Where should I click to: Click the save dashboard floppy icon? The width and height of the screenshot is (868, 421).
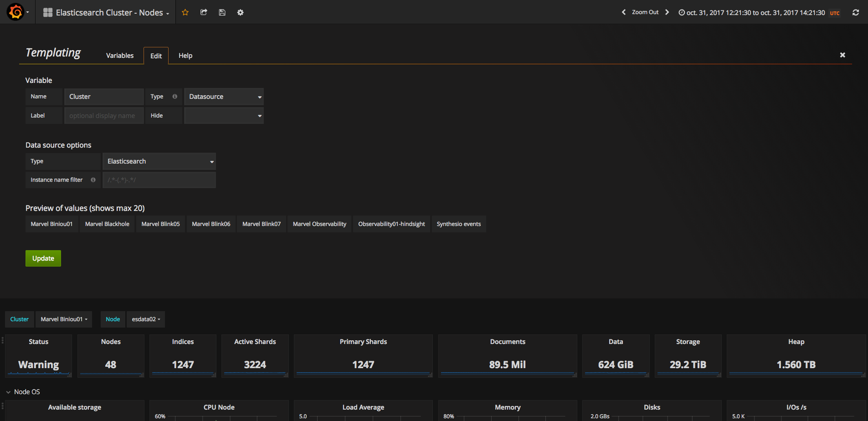222,12
